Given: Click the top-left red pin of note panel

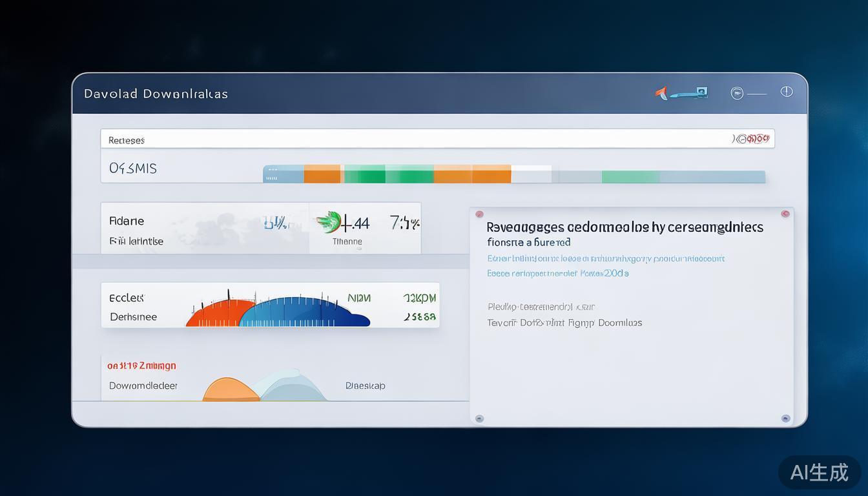Looking at the screenshot, I should coord(479,214).
